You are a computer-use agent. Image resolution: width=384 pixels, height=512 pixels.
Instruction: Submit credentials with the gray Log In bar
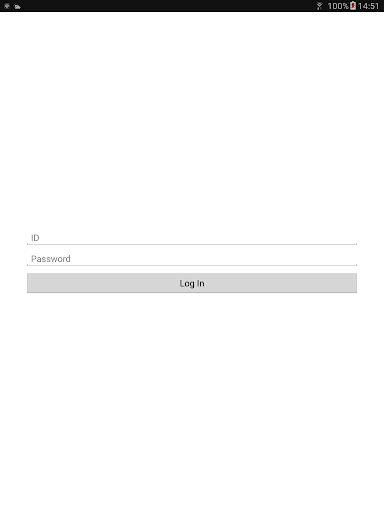click(192, 283)
